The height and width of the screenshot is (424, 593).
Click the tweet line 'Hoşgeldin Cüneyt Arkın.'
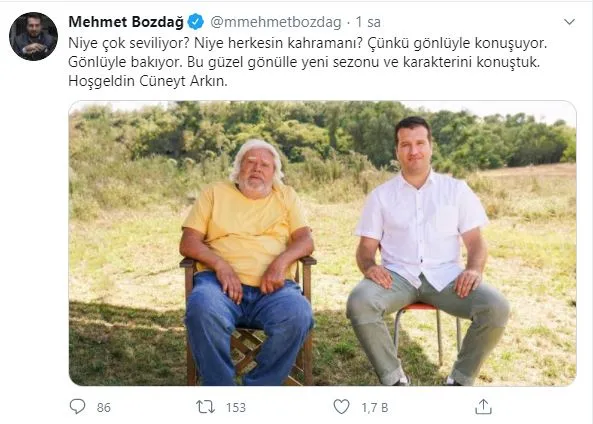148,81
